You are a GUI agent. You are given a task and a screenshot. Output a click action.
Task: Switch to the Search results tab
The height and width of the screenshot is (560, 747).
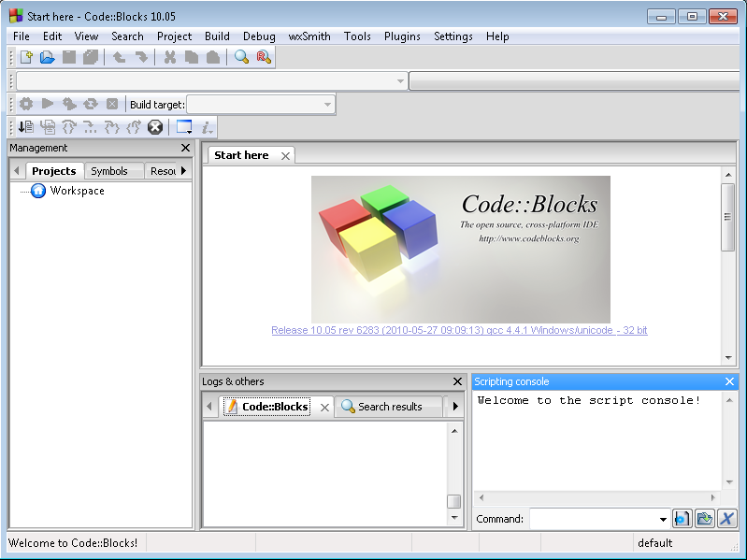389,407
